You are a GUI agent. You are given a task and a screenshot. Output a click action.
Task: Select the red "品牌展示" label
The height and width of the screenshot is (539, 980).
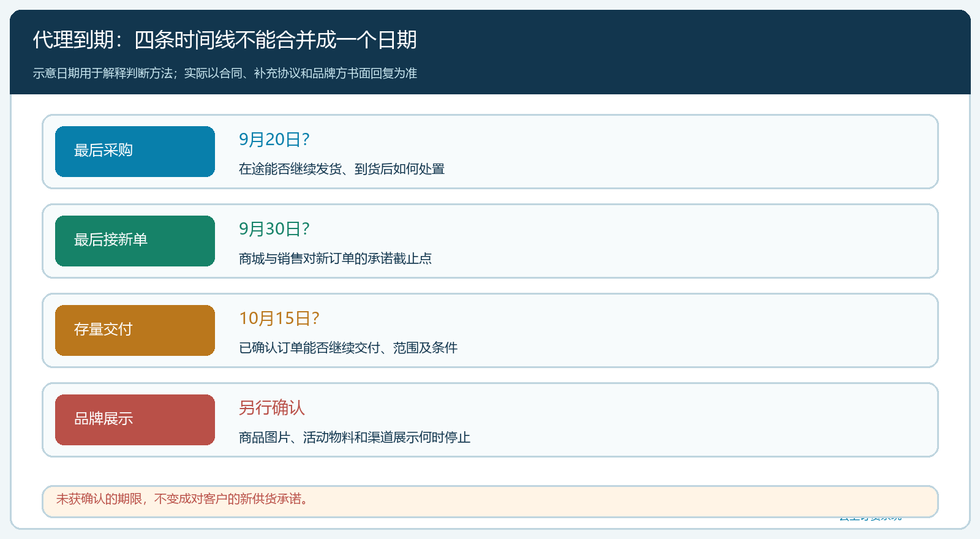click(x=135, y=420)
